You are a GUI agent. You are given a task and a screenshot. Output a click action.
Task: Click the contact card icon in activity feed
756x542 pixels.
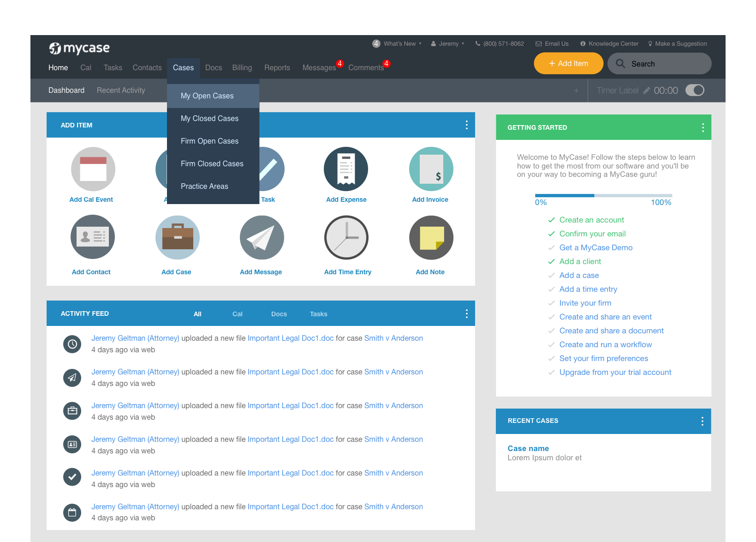click(72, 444)
